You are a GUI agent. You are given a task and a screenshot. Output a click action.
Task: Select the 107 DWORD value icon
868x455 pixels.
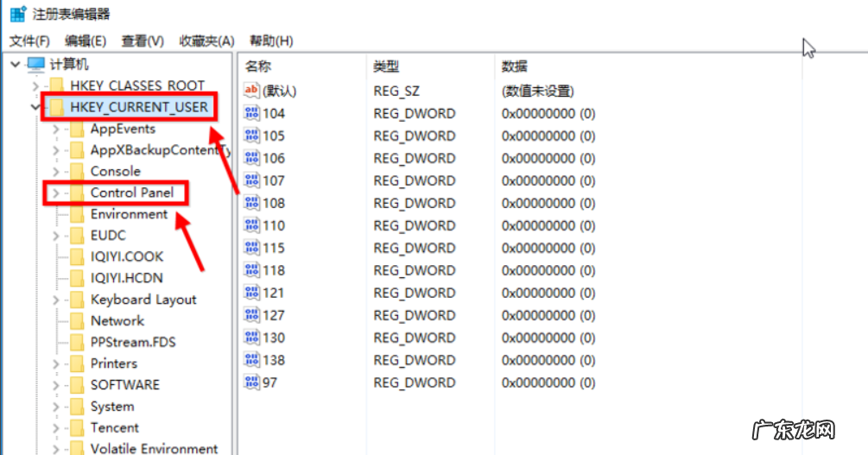pos(251,180)
